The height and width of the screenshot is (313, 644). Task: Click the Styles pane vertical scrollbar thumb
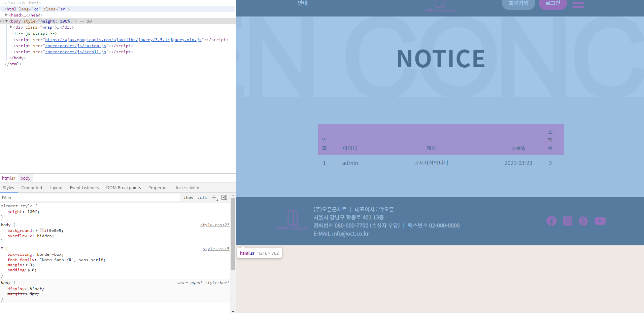[233, 234]
